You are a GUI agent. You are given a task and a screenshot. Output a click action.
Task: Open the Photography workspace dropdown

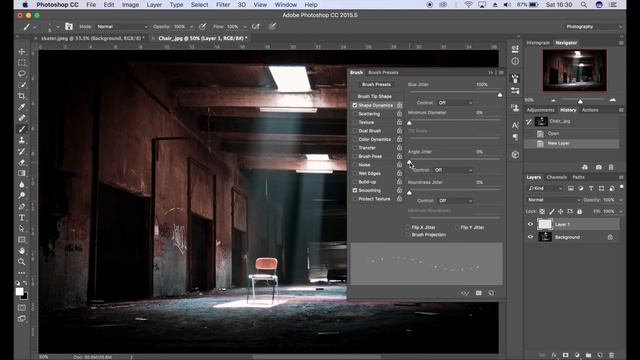(593, 27)
